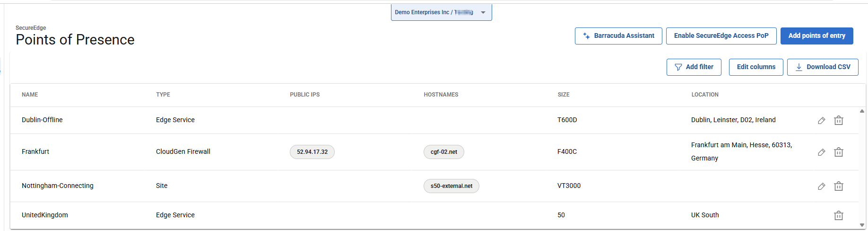
Task: Click the pencil icon for Frankfurt row
Action: coord(822,152)
